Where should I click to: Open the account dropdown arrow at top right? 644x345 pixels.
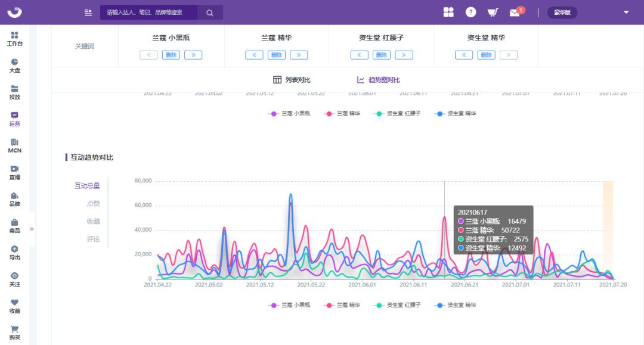pyautogui.click(x=624, y=11)
